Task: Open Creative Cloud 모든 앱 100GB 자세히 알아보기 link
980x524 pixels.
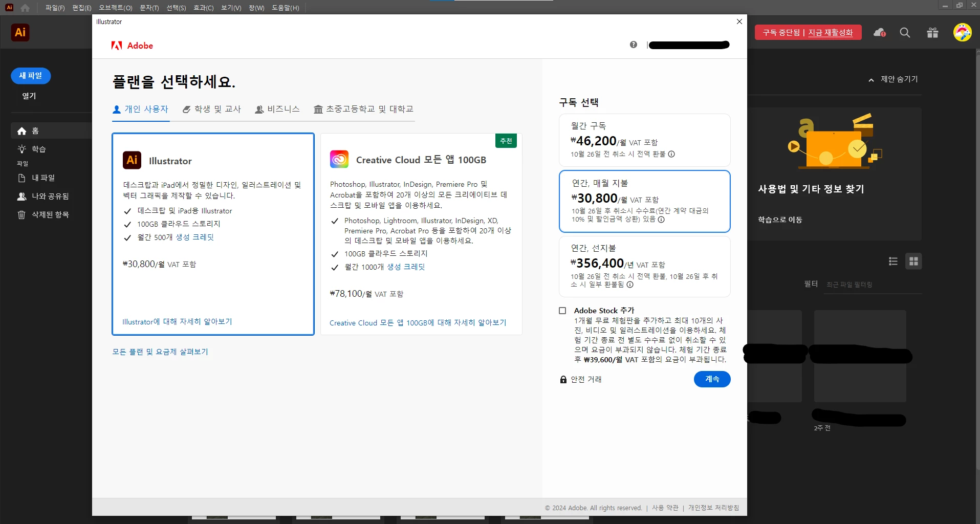Action: click(x=418, y=323)
